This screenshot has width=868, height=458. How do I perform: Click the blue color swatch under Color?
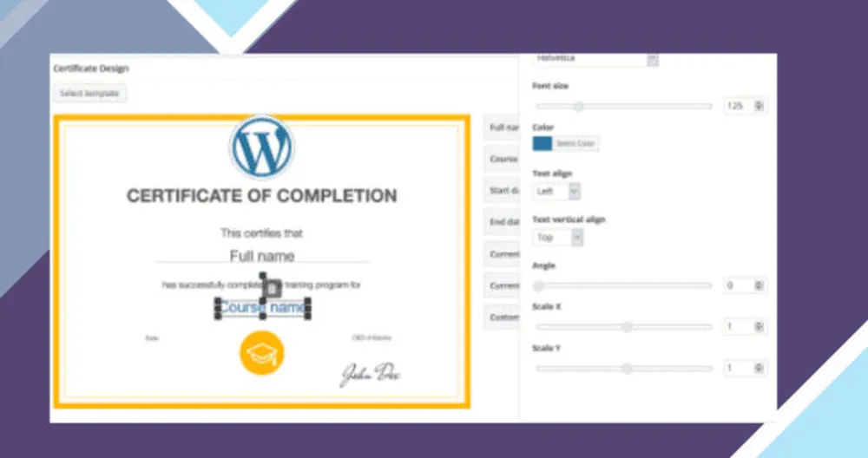(x=542, y=143)
